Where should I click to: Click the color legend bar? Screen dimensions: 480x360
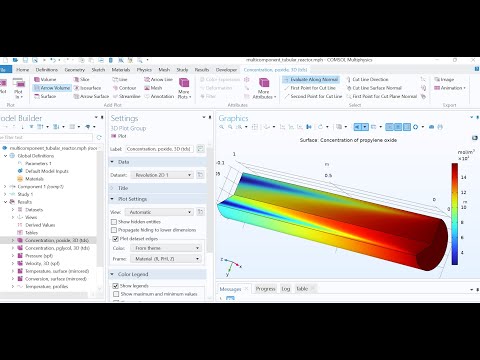455,214
